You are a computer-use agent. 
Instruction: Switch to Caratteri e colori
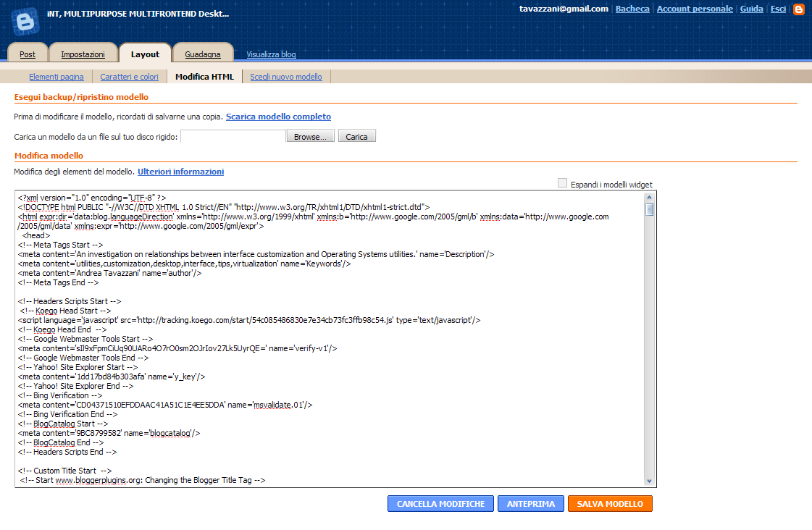click(130, 76)
